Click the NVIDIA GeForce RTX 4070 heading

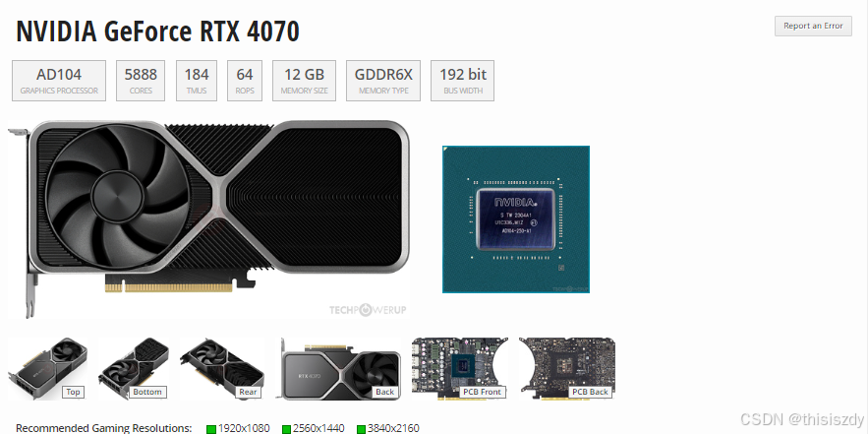(x=157, y=31)
